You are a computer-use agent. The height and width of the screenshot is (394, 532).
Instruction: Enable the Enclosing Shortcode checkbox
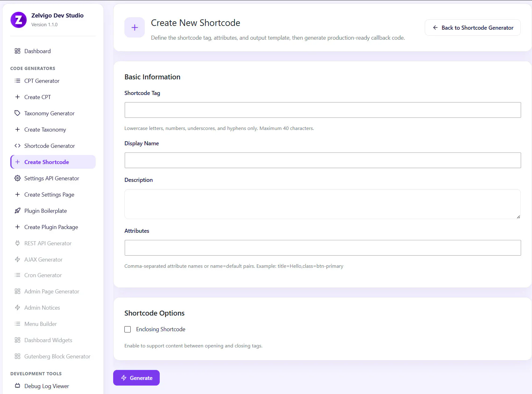point(128,329)
